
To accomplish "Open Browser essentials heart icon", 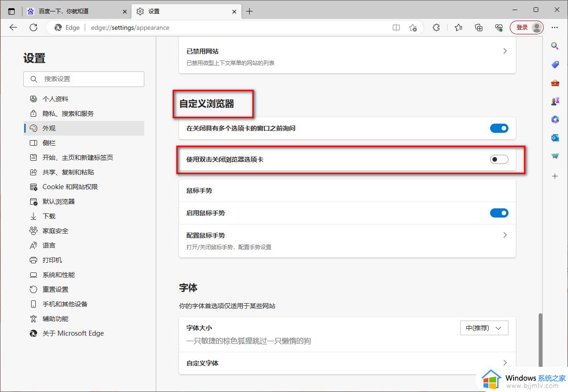I will point(499,27).
